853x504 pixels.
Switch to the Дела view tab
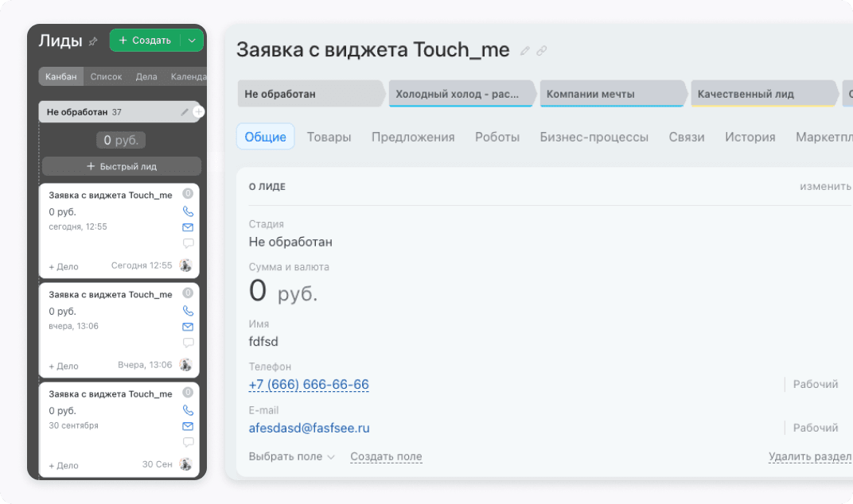tap(146, 76)
